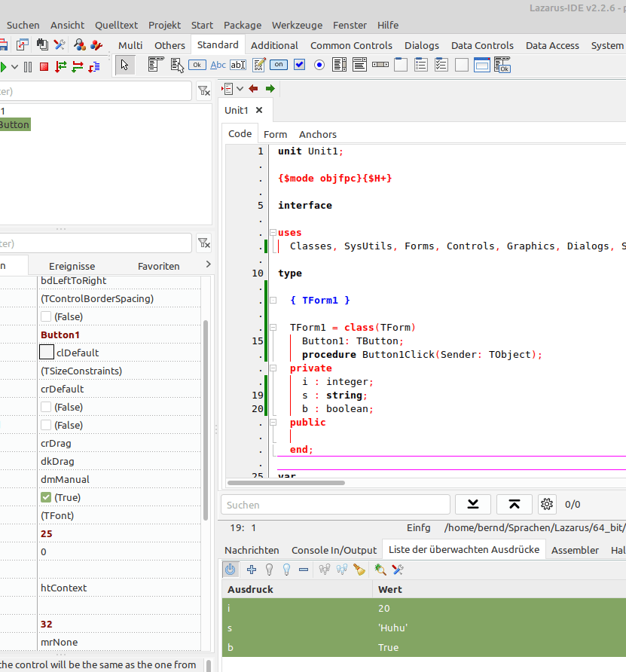
Task: Collapse the TForm1 comment fold marker
Action: 273,301
